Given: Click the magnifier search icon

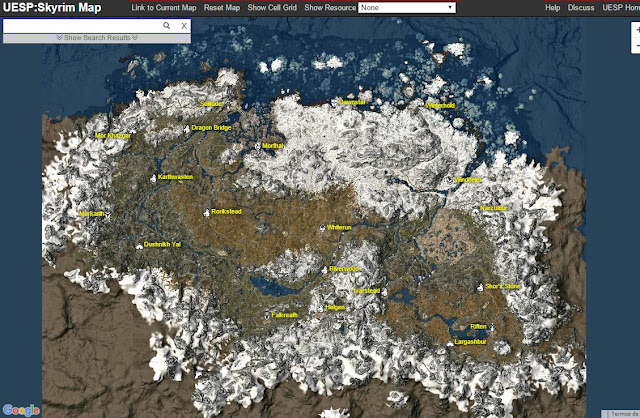Looking at the screenshot, I should 167,26.
